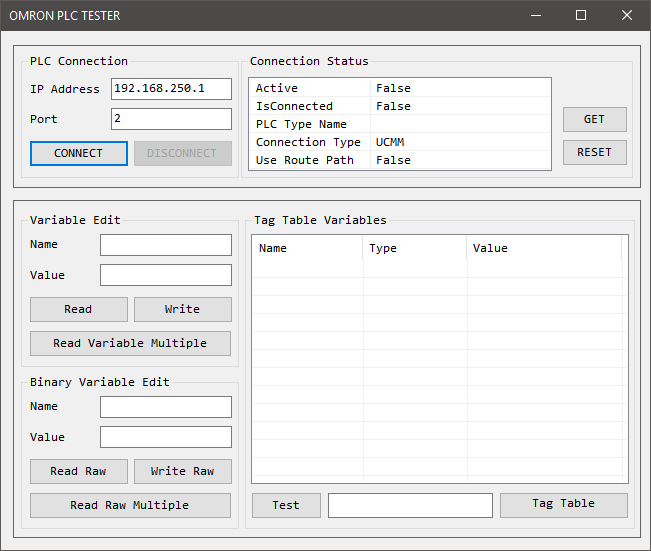651x551 pixels.
Task: Select the Value column header
Action: coord(544,248)
